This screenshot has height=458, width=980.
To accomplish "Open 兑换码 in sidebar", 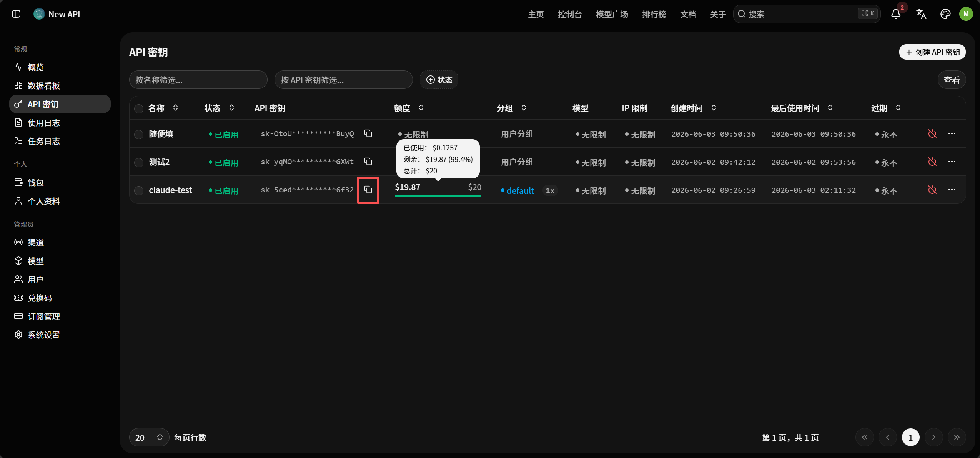I will pyautogui.click(x=60, y=298).
